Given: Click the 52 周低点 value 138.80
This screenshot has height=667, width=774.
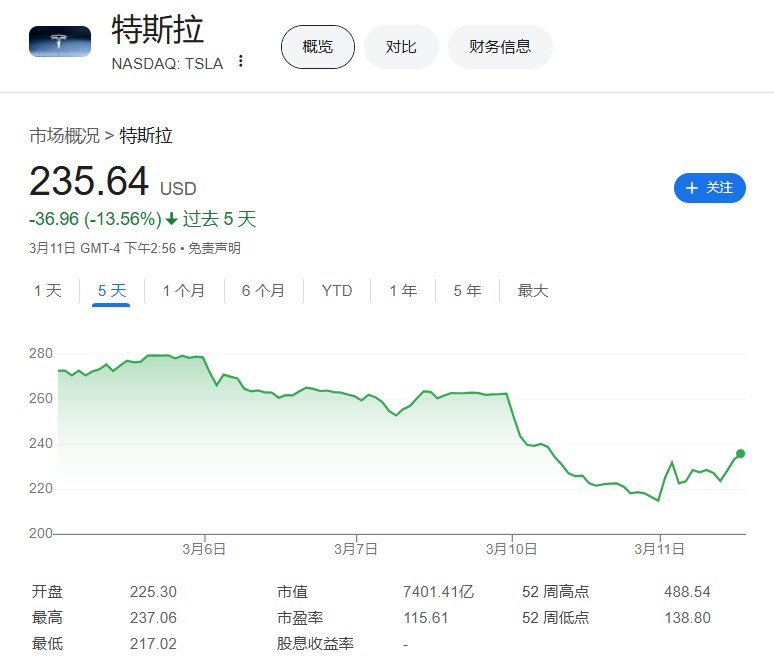Looking at the screenshot, I should coord(687,618).
